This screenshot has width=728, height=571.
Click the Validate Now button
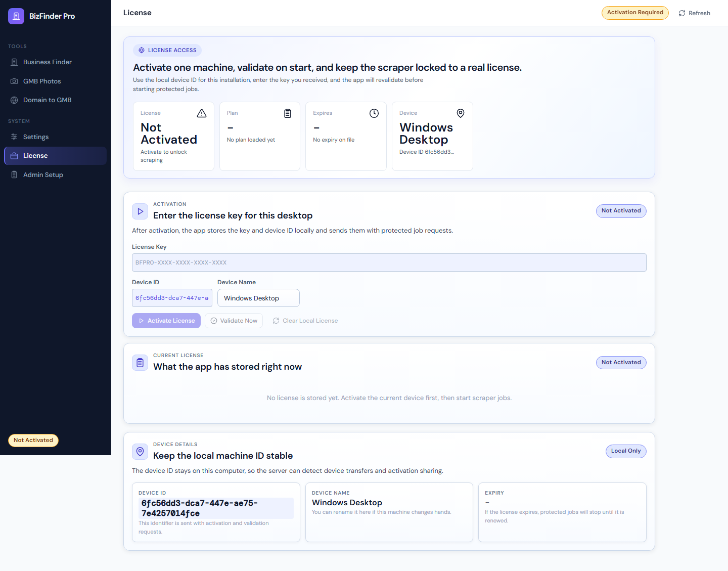[x=234, y=320]
